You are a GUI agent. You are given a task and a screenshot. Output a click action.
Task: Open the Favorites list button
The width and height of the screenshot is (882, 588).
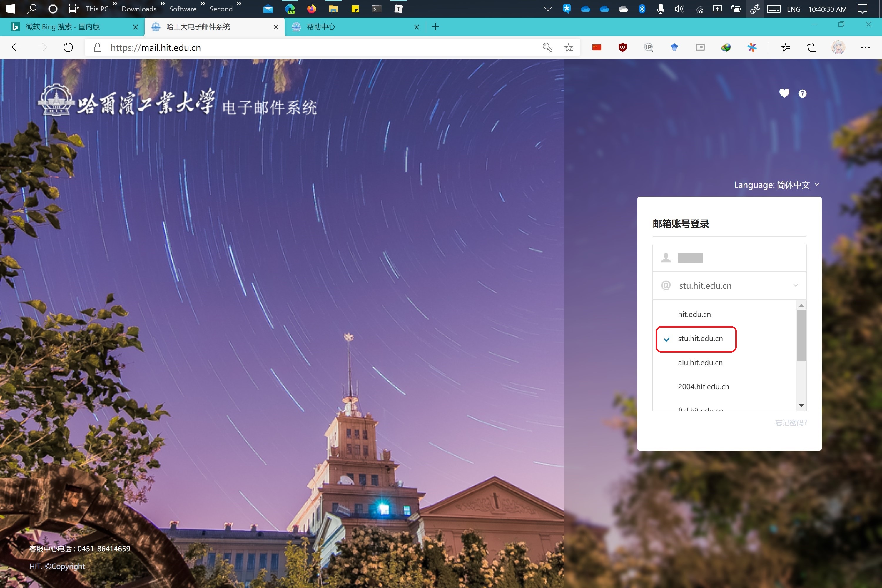[x=786, y=47]
